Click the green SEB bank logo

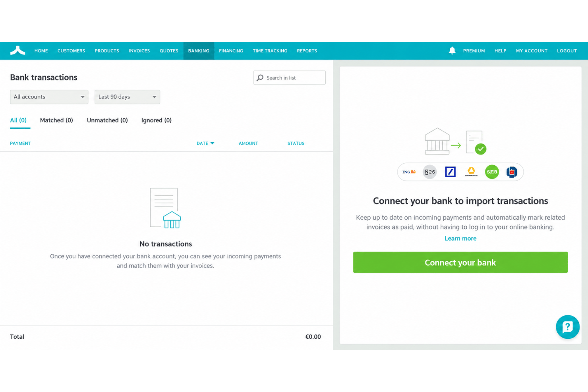coord(492,172)
